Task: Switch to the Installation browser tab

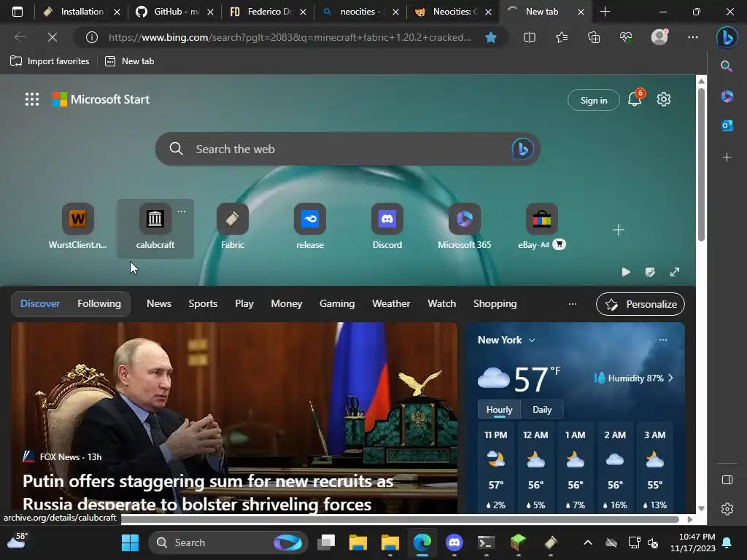Action: coord(74,12)
